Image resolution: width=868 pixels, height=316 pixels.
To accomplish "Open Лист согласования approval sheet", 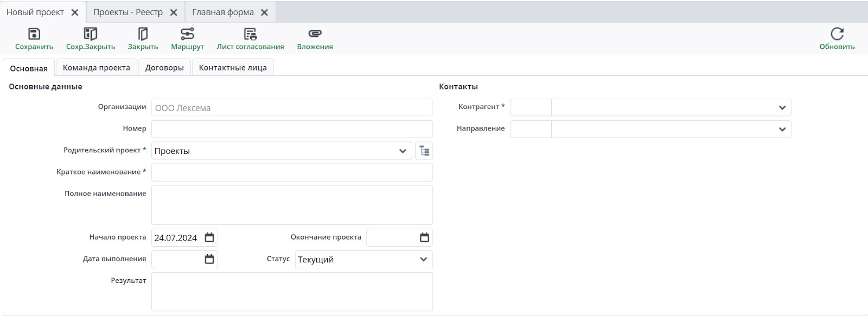I will click(x=250, y=34).
